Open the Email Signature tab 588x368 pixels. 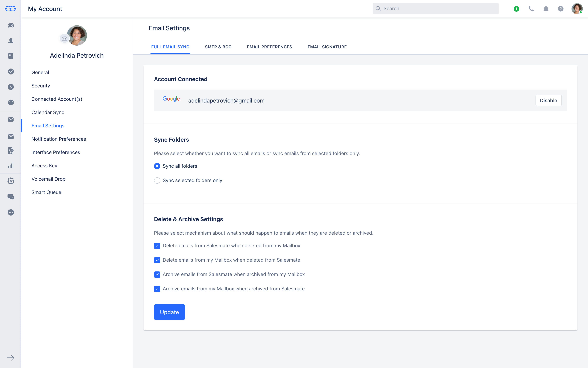point(327,47)
